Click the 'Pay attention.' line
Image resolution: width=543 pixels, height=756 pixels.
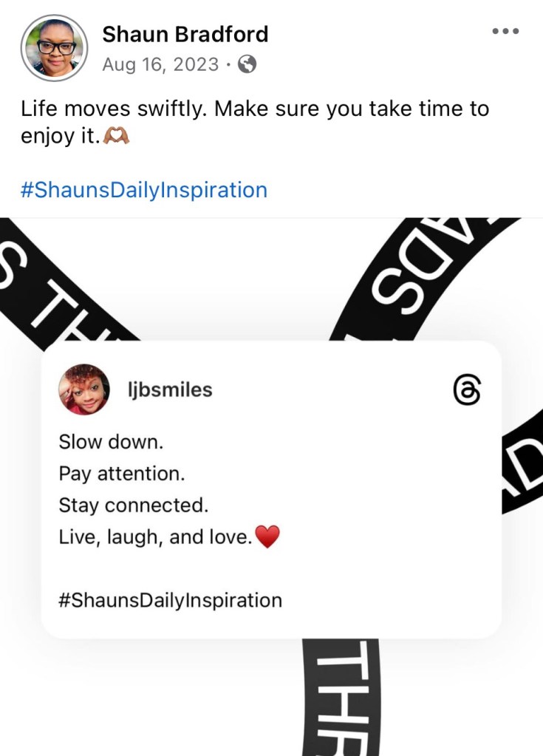[122, 474]
